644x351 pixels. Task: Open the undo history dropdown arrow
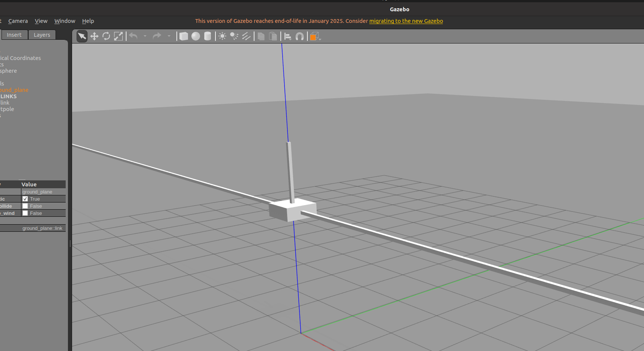145,36
